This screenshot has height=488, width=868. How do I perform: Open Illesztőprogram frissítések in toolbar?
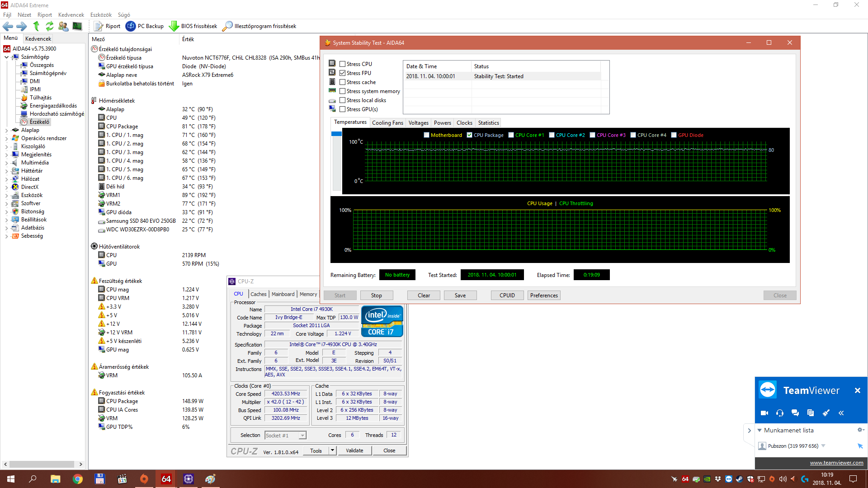click(x=259, y=26)
